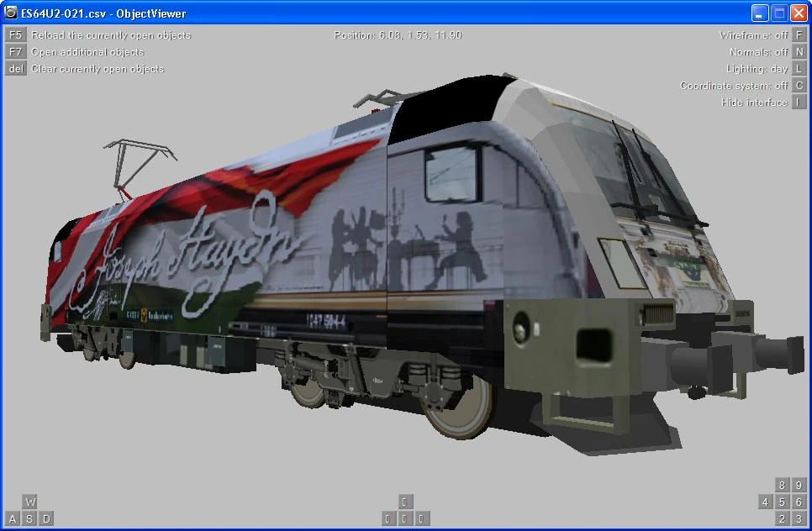Click the Position coordinates readout

pyautogui.click(x=398, y=35)
